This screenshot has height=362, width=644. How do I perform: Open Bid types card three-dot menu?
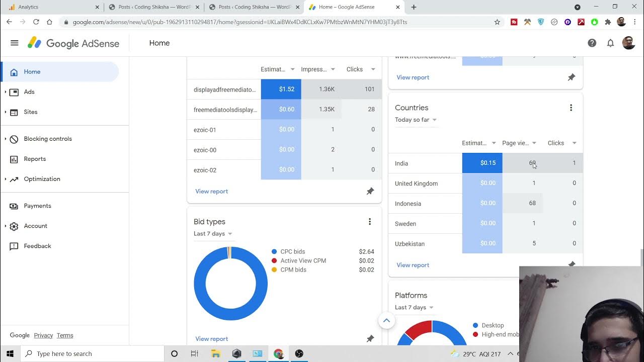(369, 222)
